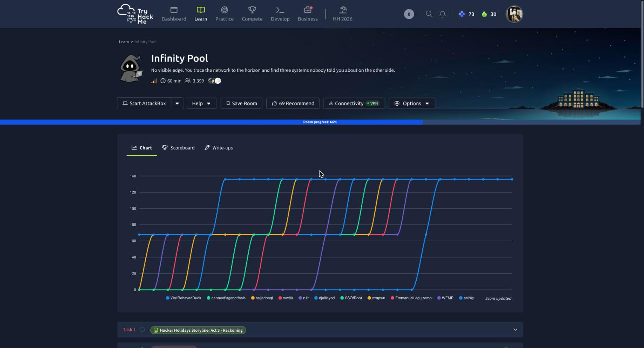Save the room with Save Room button
644x348 pixels.
[241, 103]
